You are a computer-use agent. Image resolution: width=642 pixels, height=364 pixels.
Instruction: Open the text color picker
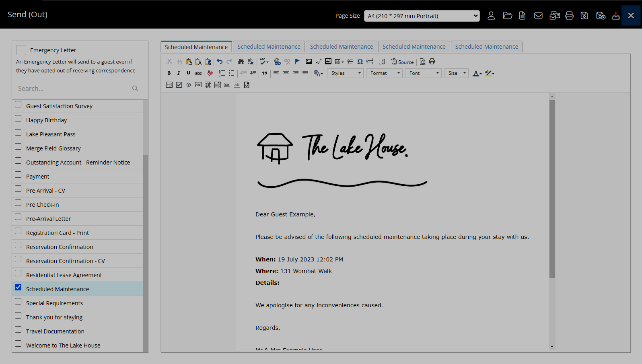coord(477,73)
